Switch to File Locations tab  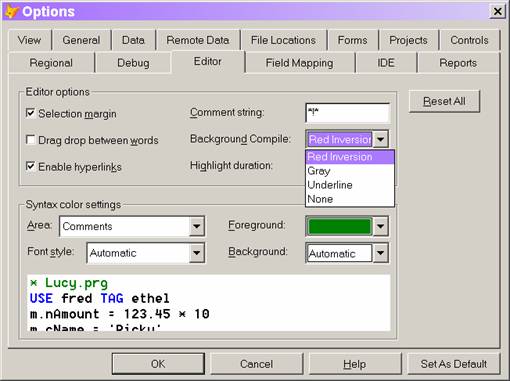283,40
